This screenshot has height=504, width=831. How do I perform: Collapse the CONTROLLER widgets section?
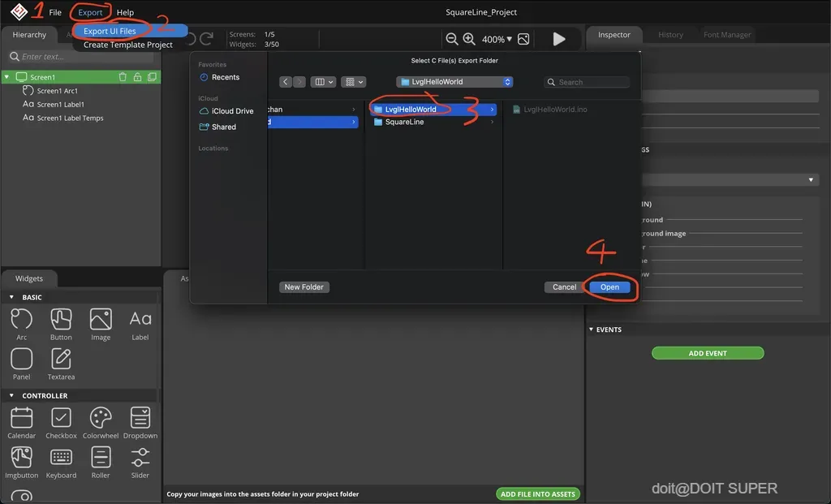tap(11, 395)
